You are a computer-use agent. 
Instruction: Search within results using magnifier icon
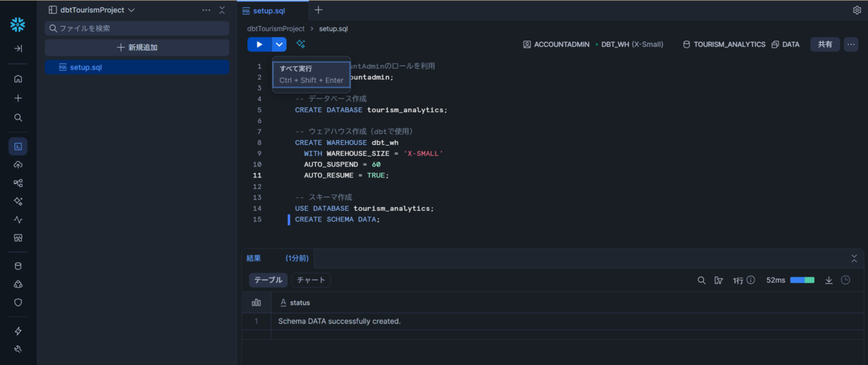(x=701, y=280)
